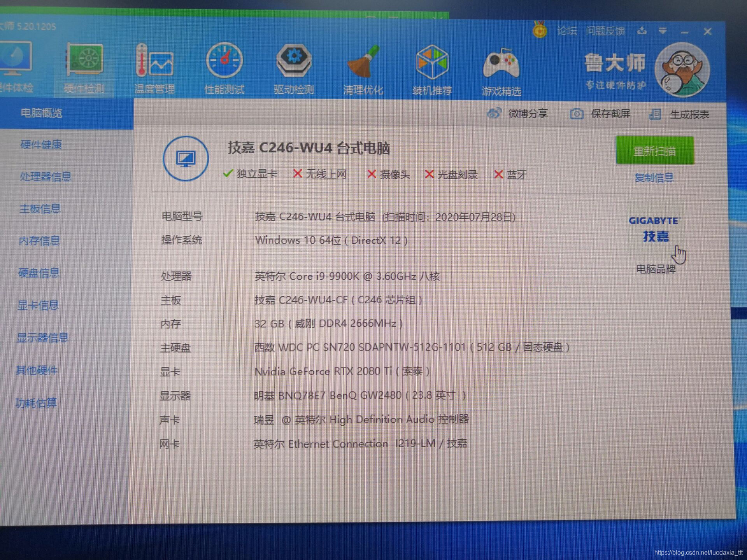The height and width of the screenshot is (560, 747).
Task: Launch 性能测试 performance test
Action: [x=224, y=68]
